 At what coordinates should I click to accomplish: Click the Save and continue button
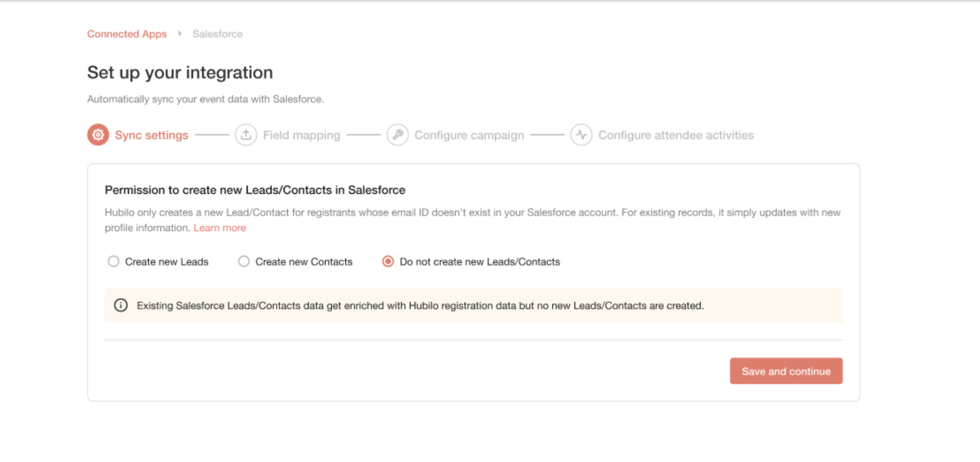pyautogui.click(x=786, y=371)
